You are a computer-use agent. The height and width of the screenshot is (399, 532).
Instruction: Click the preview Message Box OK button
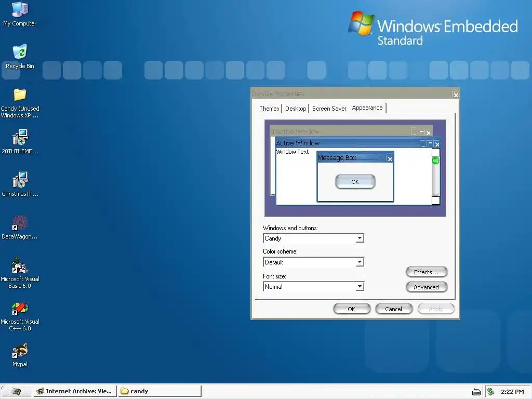point(355,181)
